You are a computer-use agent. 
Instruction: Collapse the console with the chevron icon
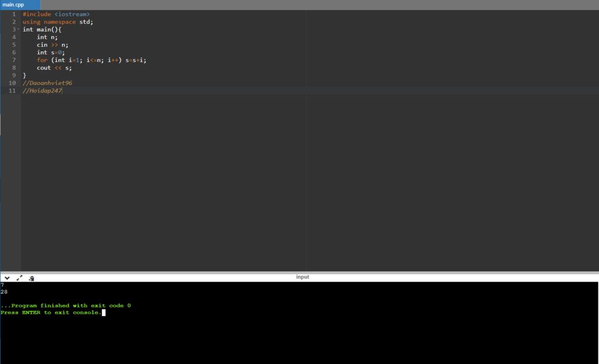[x=7, y=278]
